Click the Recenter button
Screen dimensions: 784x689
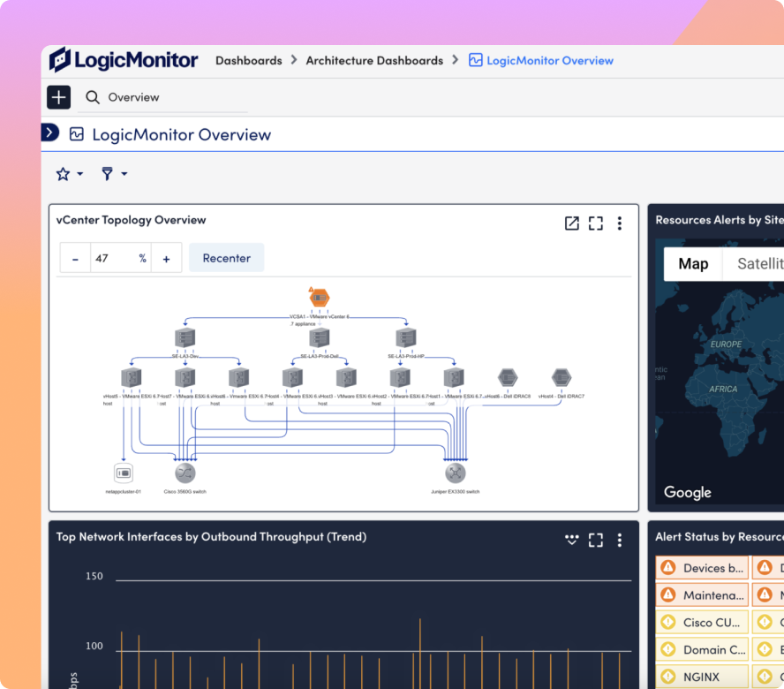tap(227, 258)
